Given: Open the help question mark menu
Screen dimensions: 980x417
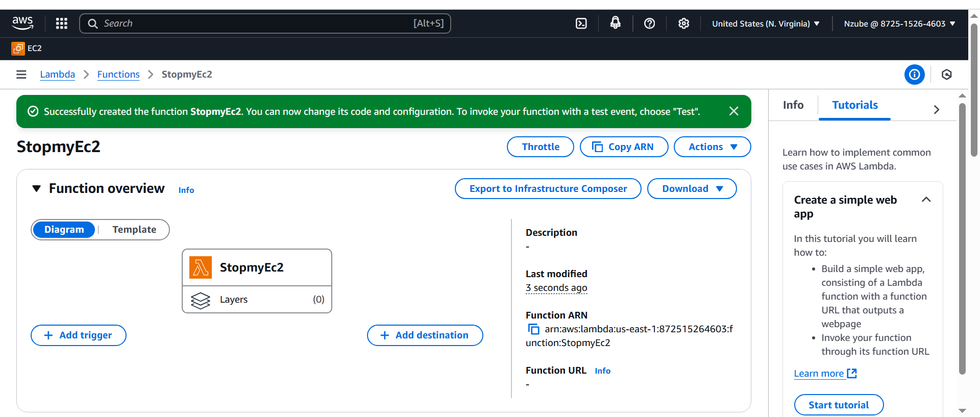Looking at the screenshot, I should 649,23.
